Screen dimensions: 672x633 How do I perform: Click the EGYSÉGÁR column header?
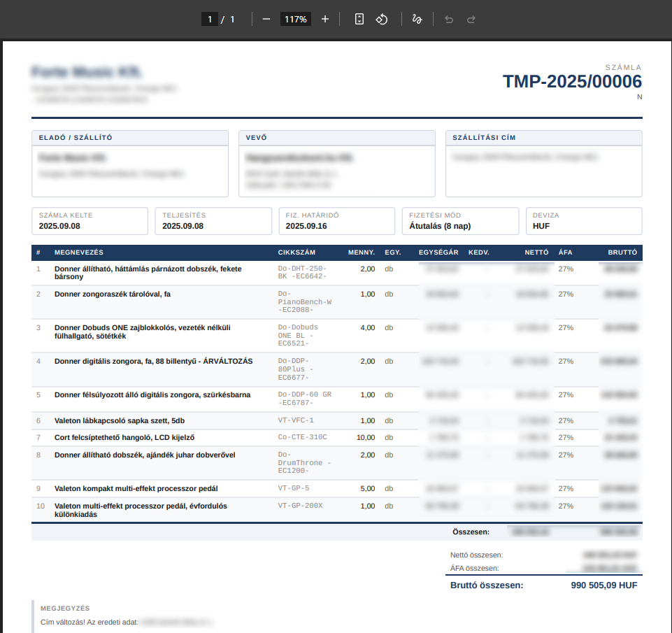coord(438,253)
